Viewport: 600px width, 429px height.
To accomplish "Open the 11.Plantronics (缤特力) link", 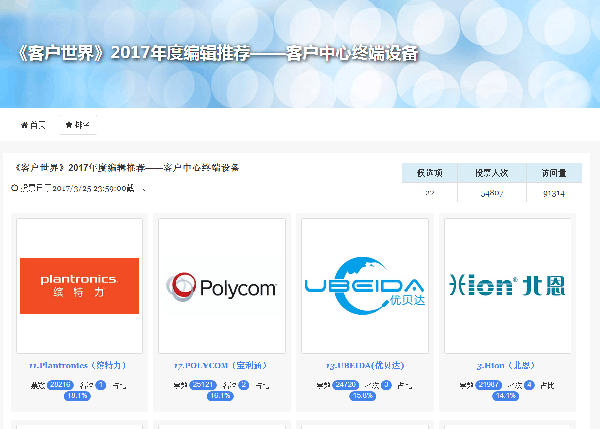I will click(x=79, y=366).
